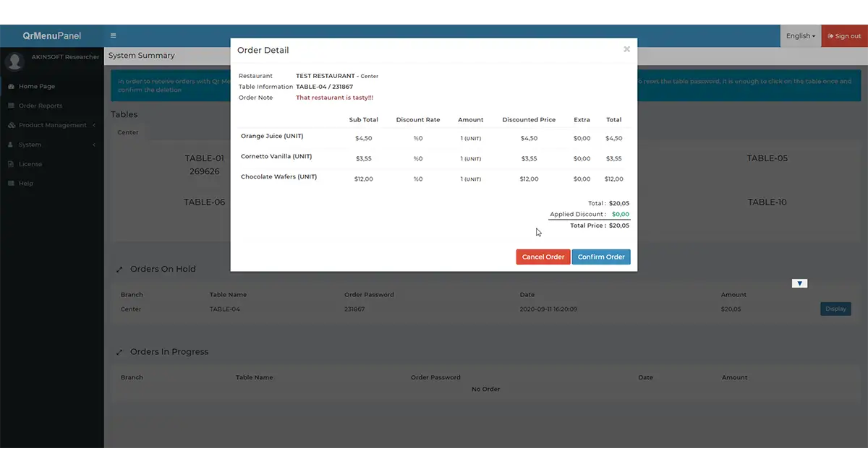868x472 pixels.
Task: Open the License sidebar item
Action: (30, 164)
